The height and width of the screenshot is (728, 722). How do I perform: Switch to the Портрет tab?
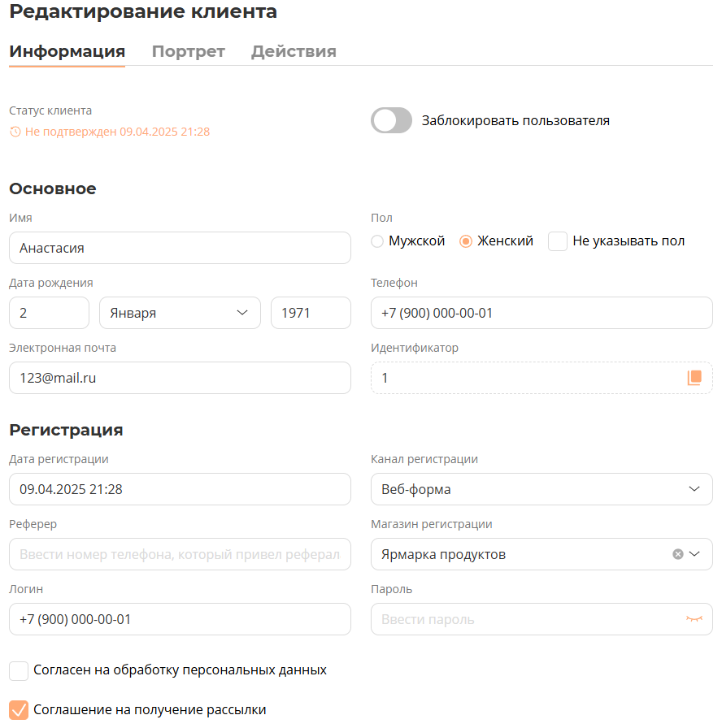[188, 51]
